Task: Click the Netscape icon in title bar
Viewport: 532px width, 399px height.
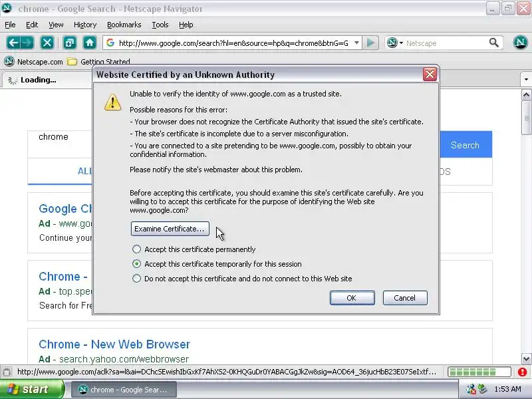Action: 7,8
